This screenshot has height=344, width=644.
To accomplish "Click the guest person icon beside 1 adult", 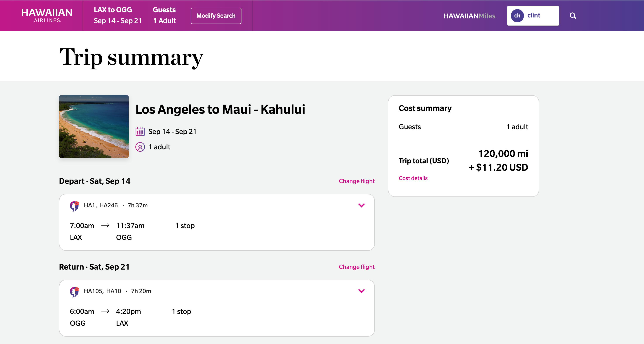I will coord(140,147).
